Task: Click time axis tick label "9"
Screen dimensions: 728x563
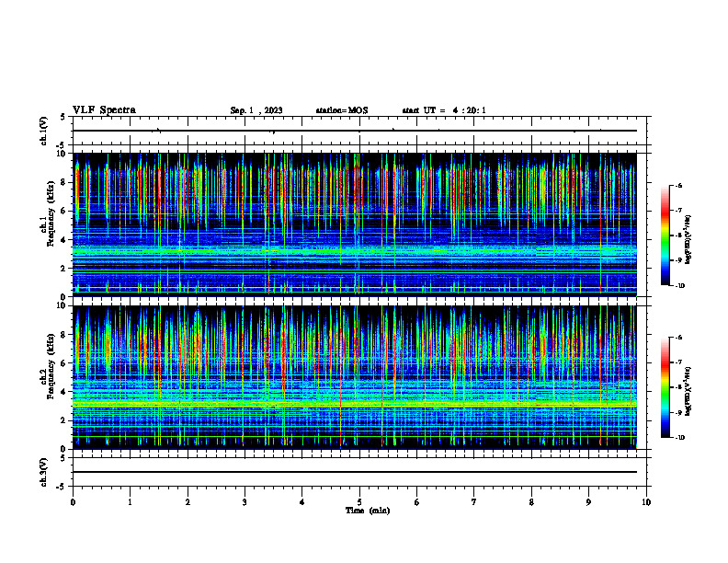Action: click(x=588, y=502)
